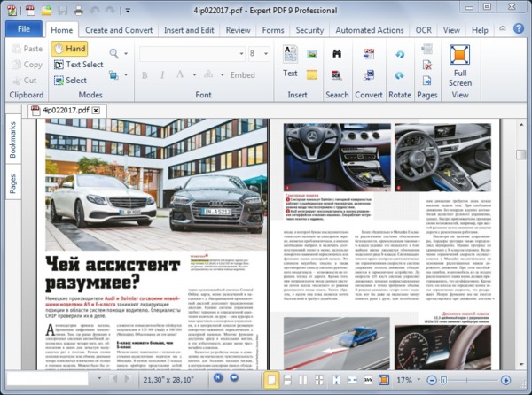532x395 pixels.
Task: Click the Fit Width icon in status bar
Action: pos(352,380)
